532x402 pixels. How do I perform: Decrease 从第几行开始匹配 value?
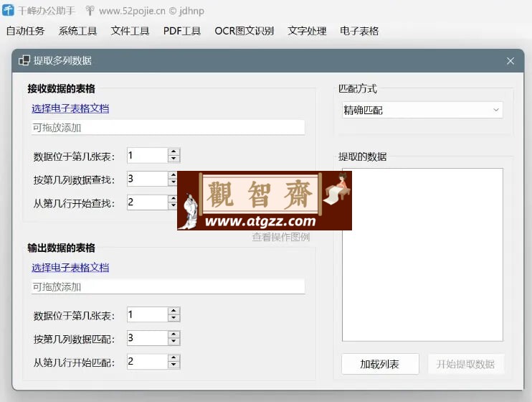tap(174, 365)
